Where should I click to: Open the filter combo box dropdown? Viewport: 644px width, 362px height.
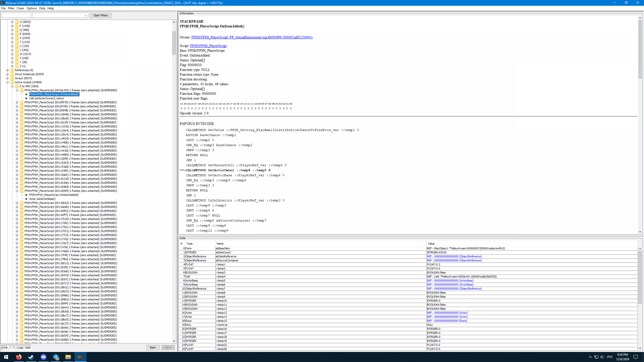[86, 16]
